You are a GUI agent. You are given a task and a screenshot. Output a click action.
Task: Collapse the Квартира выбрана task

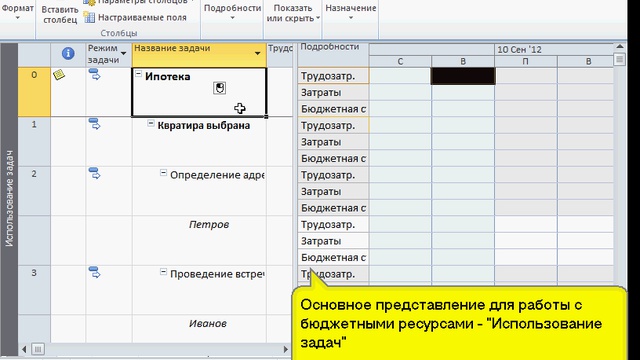click(151, 123)
